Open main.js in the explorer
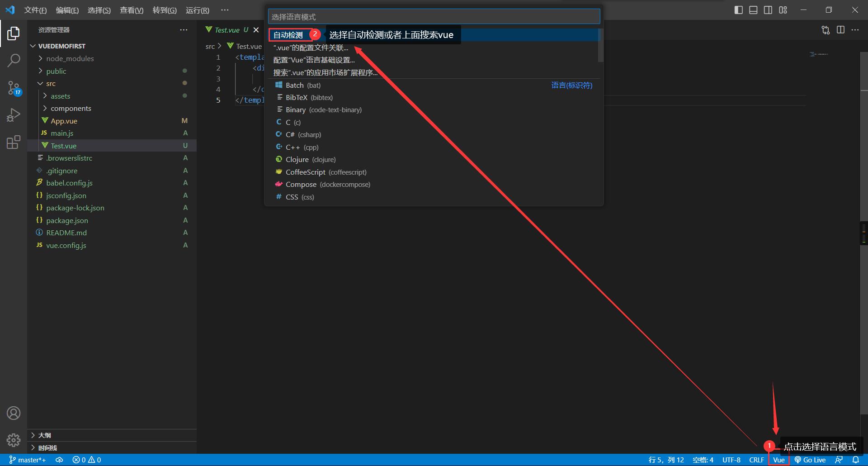 click(x=112, y=133)
